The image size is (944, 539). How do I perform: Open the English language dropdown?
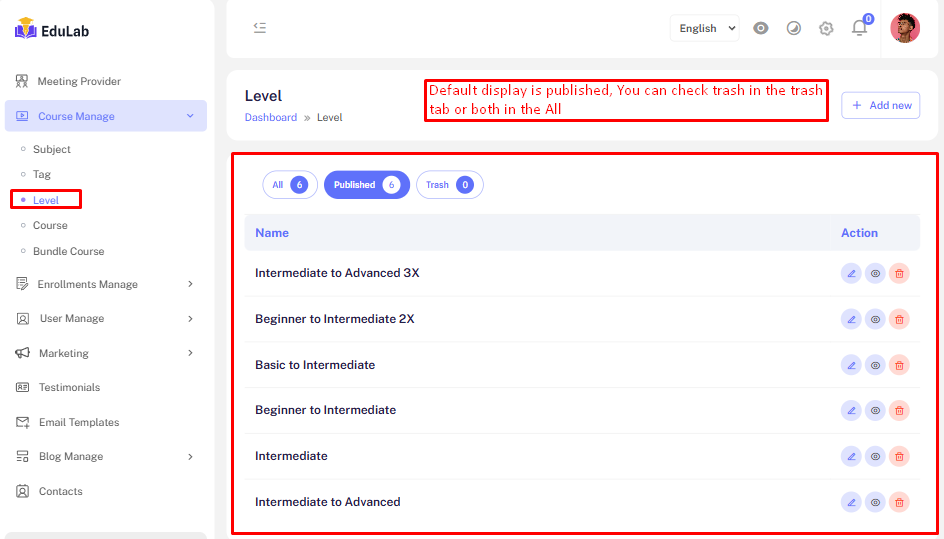point(705,28)
